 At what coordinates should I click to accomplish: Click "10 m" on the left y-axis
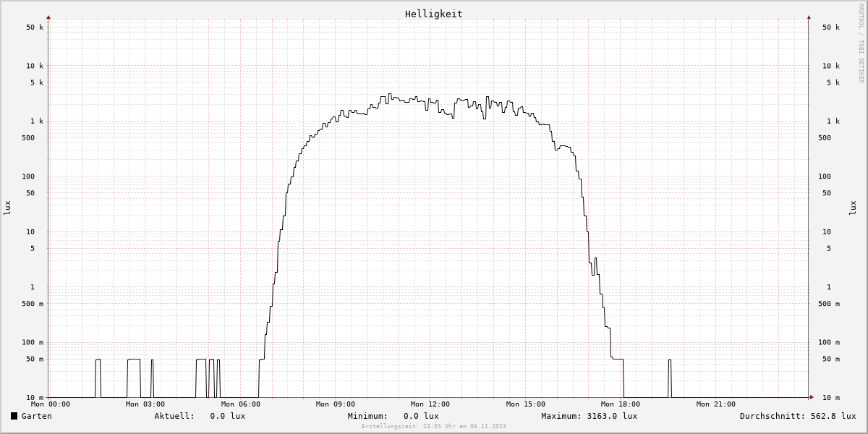[35, 398]
